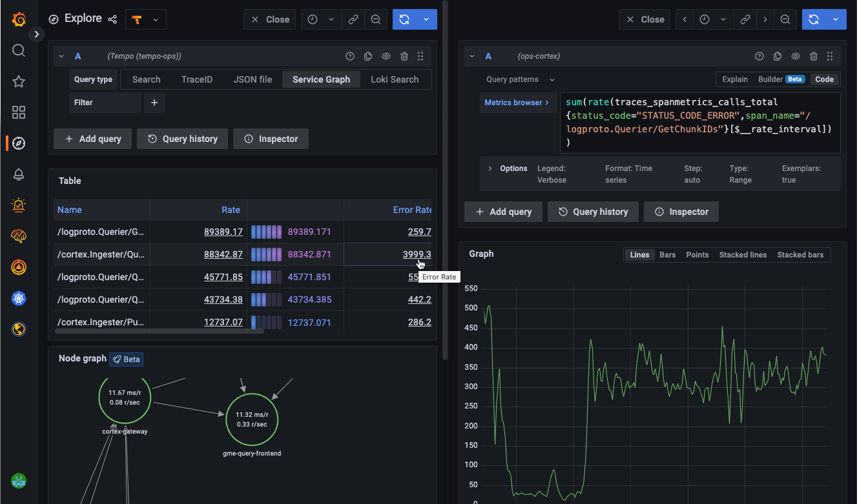Screen dimensions: 857x504
Task: Click the 89389.17 rate link
Action: click(223, 232)
